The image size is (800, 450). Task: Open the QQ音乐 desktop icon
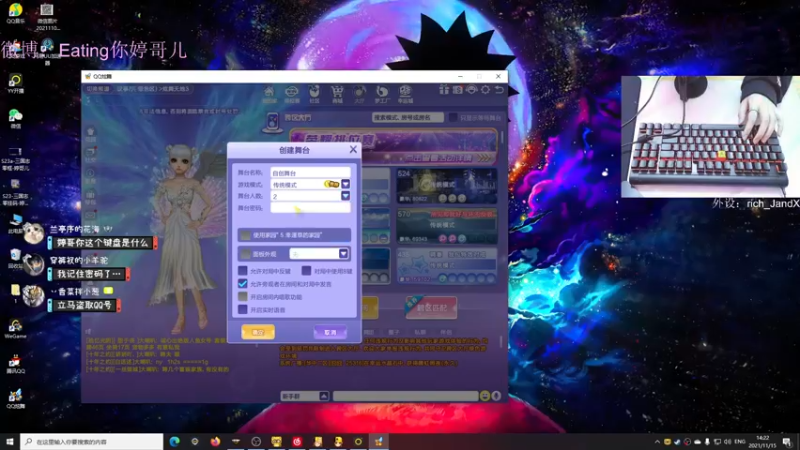16,14
